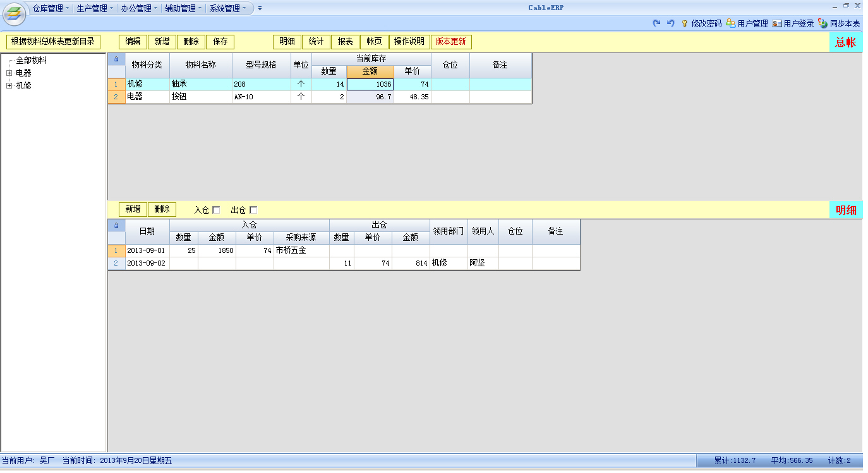868x473 pixels.
Task: Open the 系统管理 menu
Action: [x=227, y=8]
